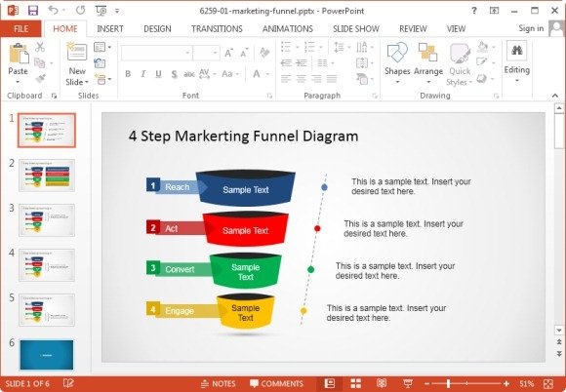566x392 pixels.
Task: Adjust the zoom slider handle
Action: (x=448, y=383)
